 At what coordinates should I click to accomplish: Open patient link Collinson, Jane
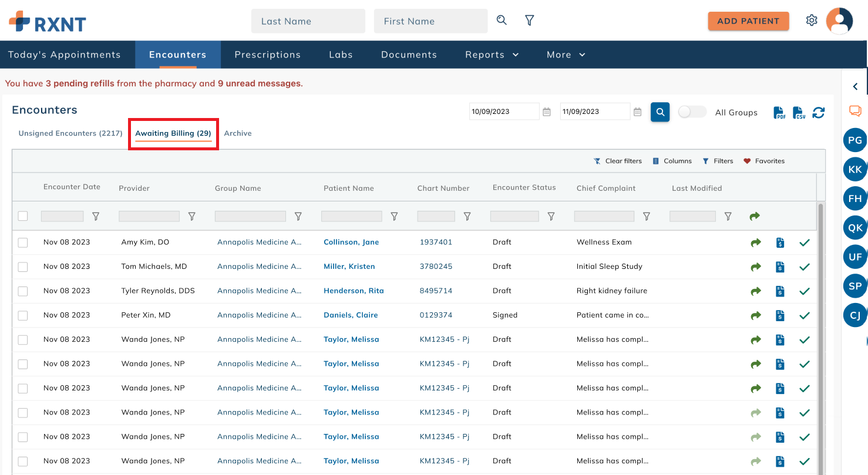coord(351,242)
